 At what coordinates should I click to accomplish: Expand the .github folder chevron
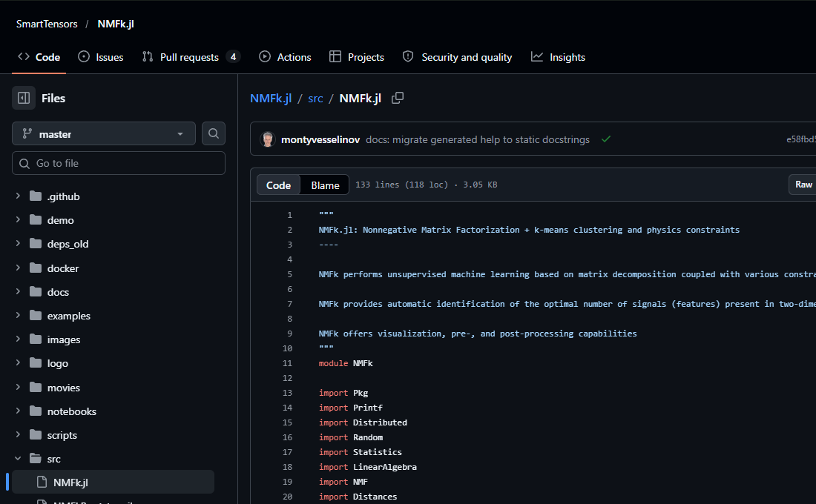pos(18,196)
